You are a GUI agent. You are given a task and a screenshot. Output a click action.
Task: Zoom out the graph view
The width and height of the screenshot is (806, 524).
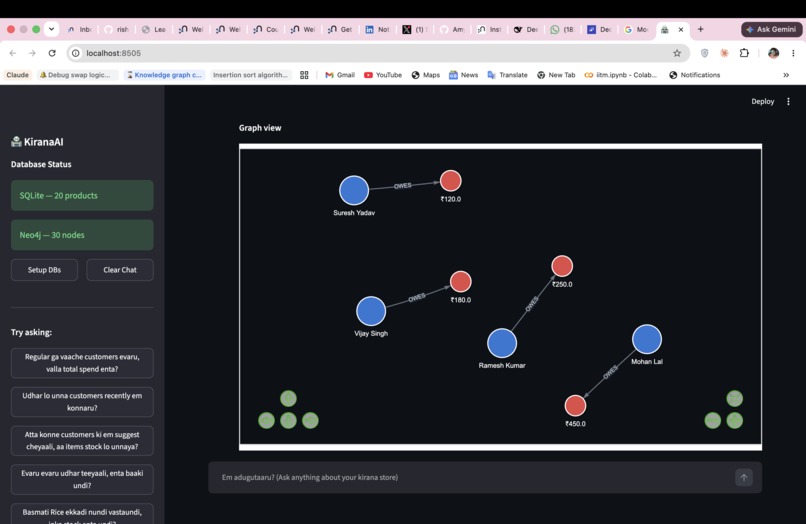[x=712, y=420]
